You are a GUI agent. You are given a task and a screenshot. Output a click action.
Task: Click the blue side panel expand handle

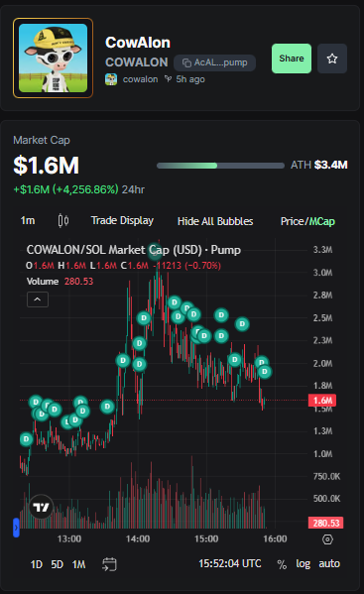coord(16,528)
